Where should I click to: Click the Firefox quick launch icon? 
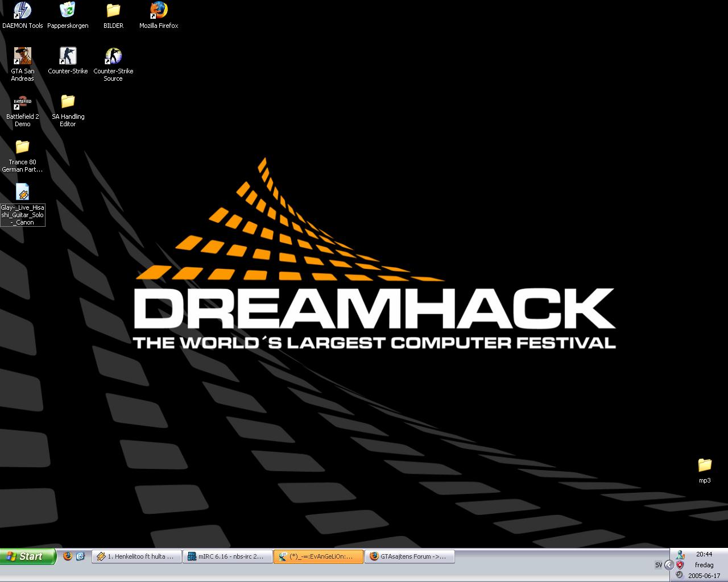[x=68, y=556]
